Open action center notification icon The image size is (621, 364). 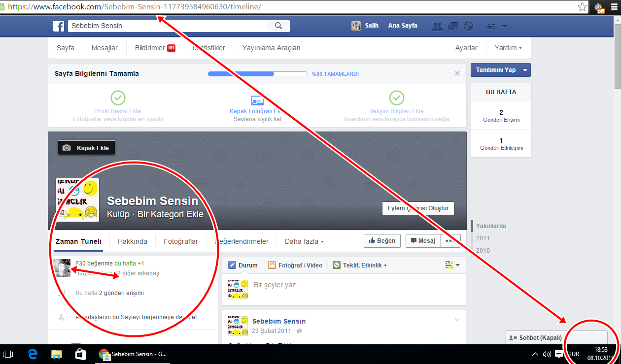coord(559,354)
